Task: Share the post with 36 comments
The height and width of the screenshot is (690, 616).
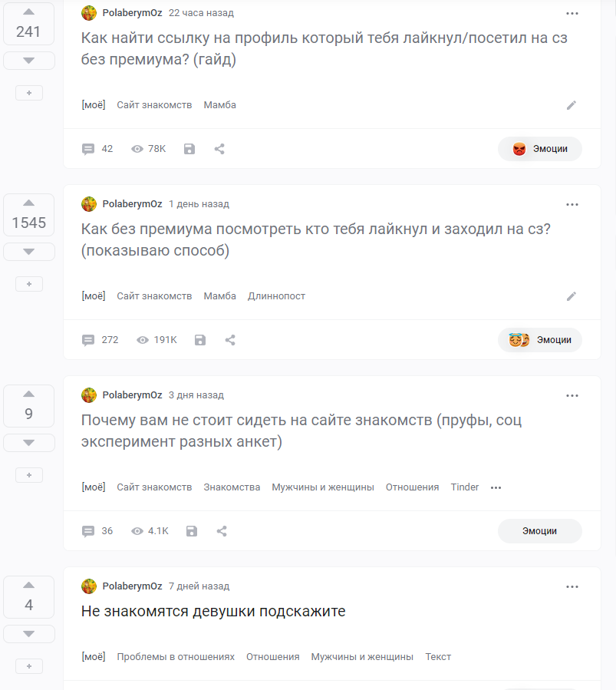Action: tap(222, 531)
